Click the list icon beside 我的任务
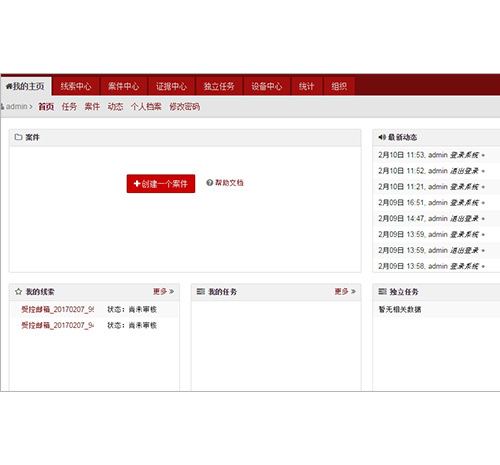Screen dimensions: 500x465 tap(200, 292)
